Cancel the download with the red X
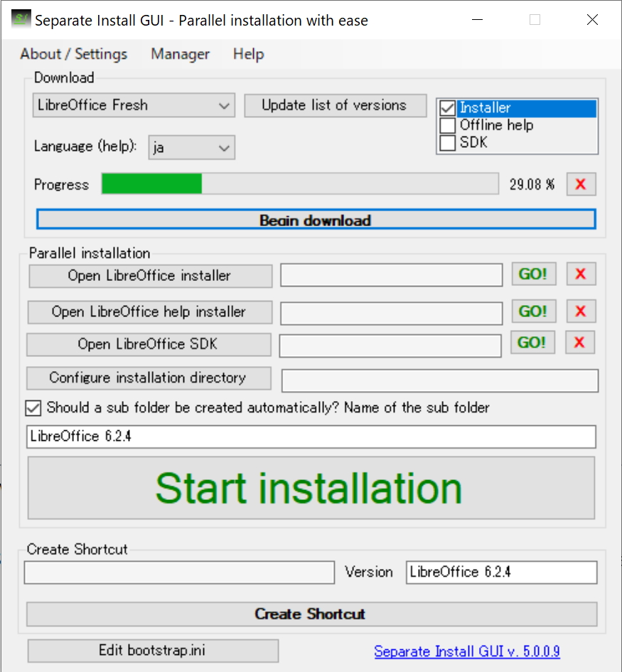The image size is (622, 672). (580, 183)
